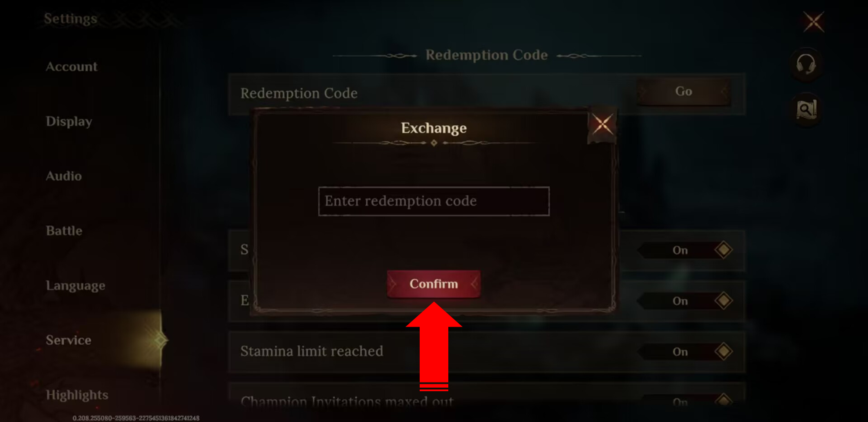Select the Service tab
This screenshot has width=868, height=422.
click(69, 340)
